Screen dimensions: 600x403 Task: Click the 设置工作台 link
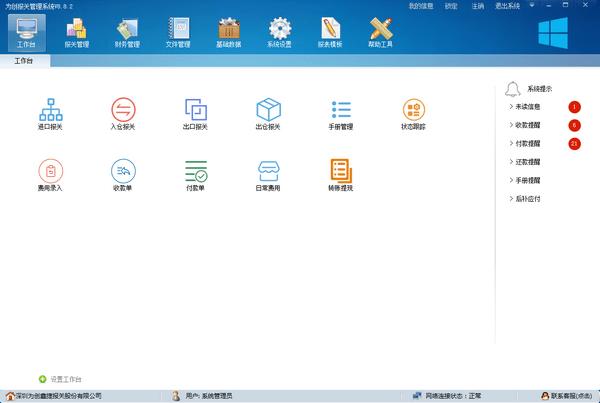coord(65,379)
